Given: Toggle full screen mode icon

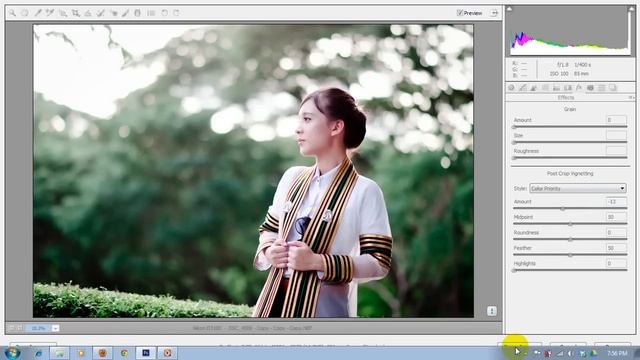Looking at the screenshot, I should 494,13.
